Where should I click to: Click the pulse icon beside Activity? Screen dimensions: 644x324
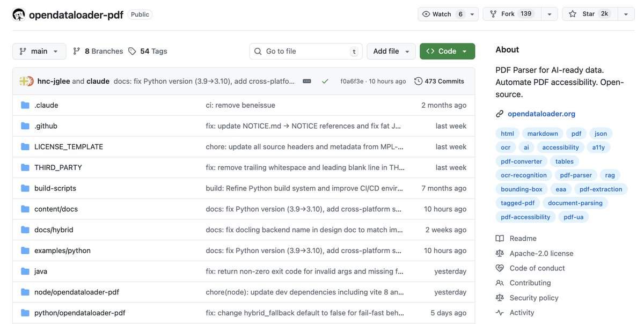[x=500, y=313]
